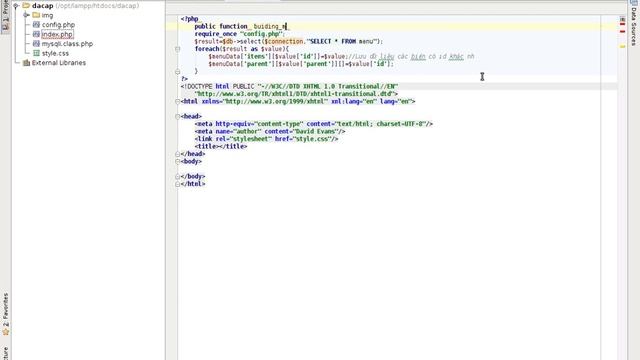Open the Favorites tool window tab
Image resolution: width=640 pixels, height=360 pixels.
pyautogui.click(x=5, y=314)
